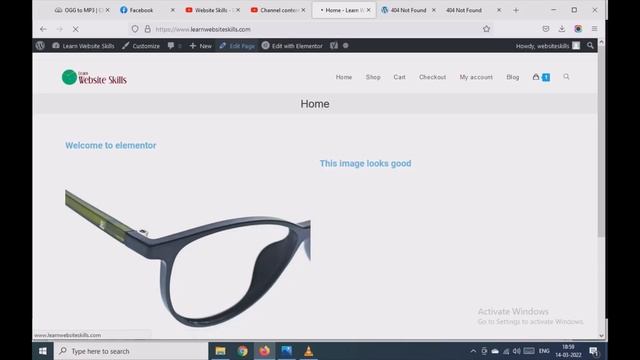640x360 pixels.
Task: Go to the Shop nav link
Action: [373, 77]
